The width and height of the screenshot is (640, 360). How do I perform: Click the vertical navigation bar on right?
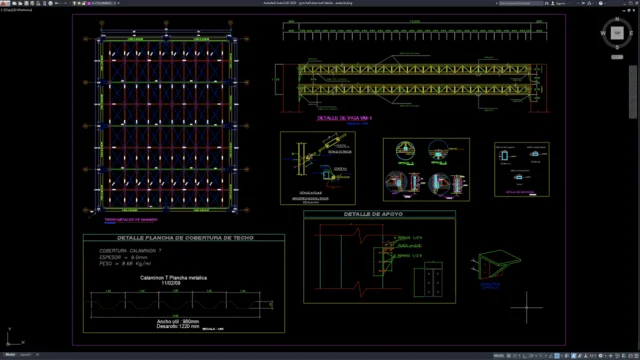click(x=633, y=92)
